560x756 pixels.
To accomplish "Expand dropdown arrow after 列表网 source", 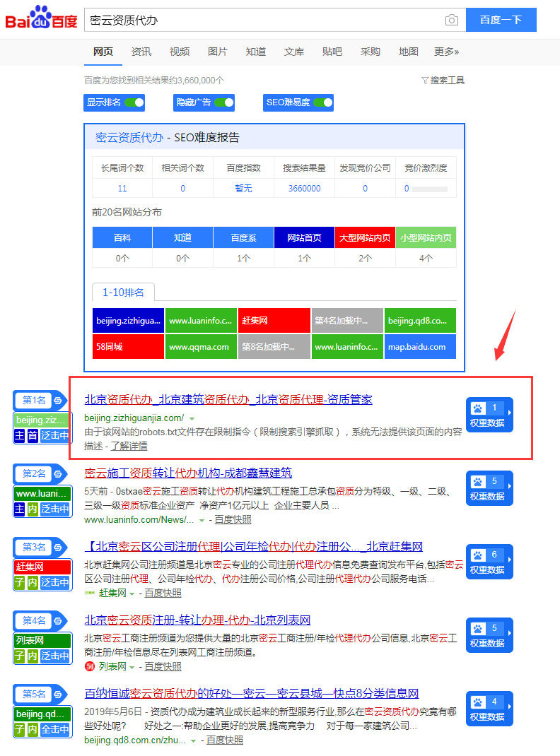I will 132,667.
